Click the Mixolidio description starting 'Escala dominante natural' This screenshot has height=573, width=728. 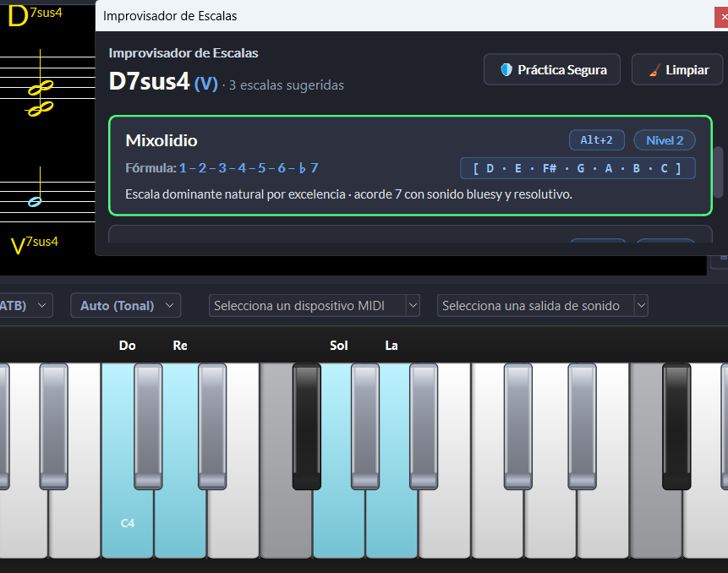348,194
